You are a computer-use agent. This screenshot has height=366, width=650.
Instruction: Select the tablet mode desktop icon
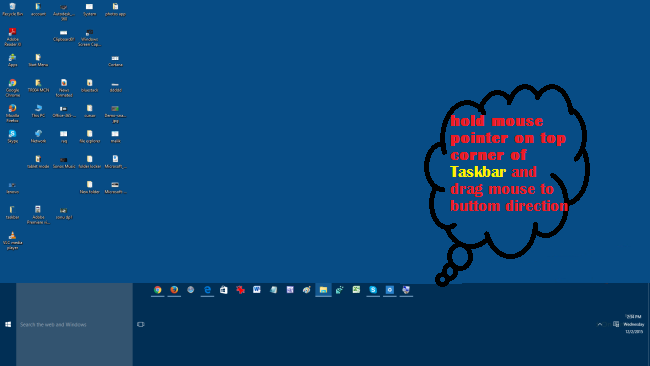[38, 162]
